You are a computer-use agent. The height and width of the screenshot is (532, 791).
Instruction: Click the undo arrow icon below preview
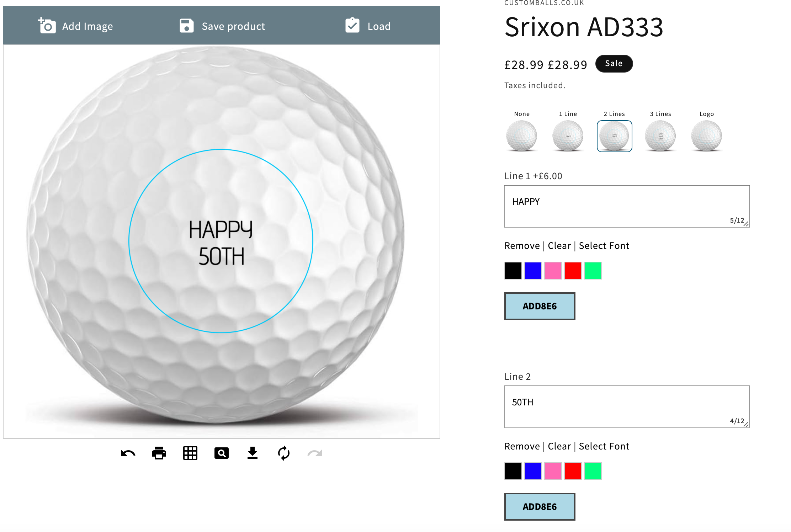pyautogui.click(x=128, y=453)
